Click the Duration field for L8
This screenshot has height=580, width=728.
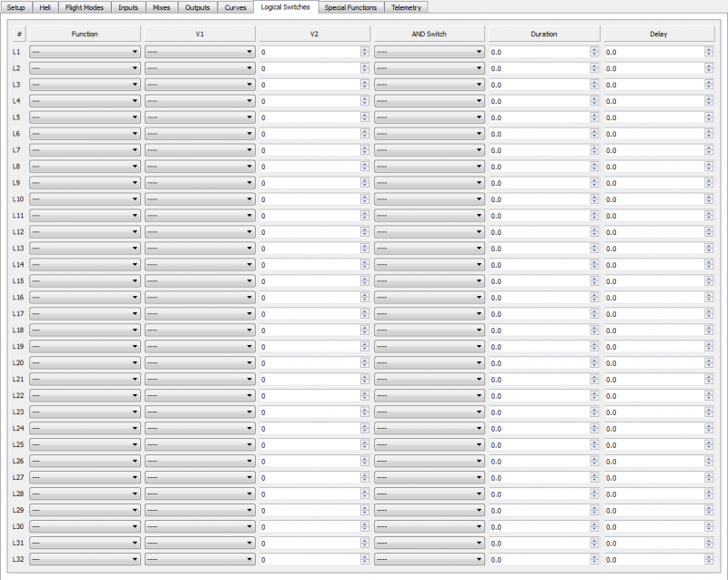tap(538, 167)
